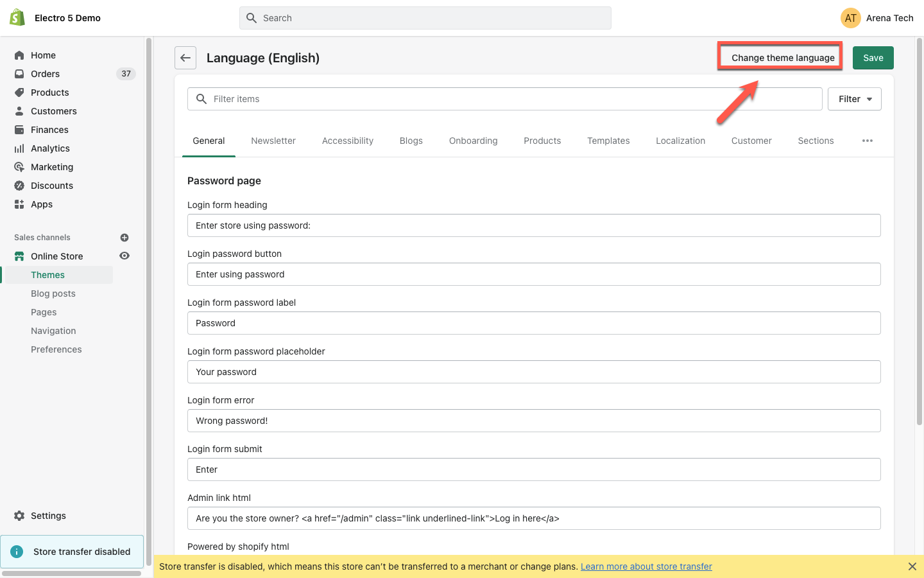Click Change theme language button
This screenshot has width=924, height=578.
(x=783, y=58)
